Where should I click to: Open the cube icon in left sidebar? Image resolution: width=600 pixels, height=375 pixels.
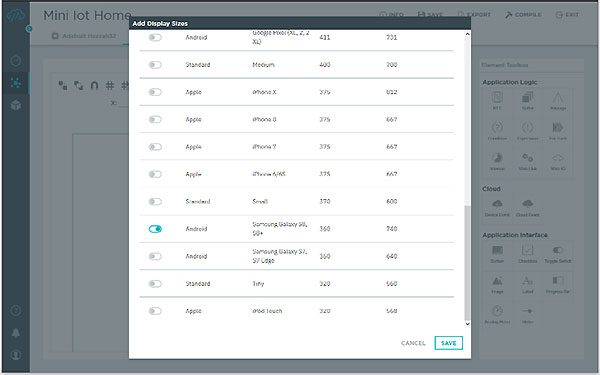(16, 105)
